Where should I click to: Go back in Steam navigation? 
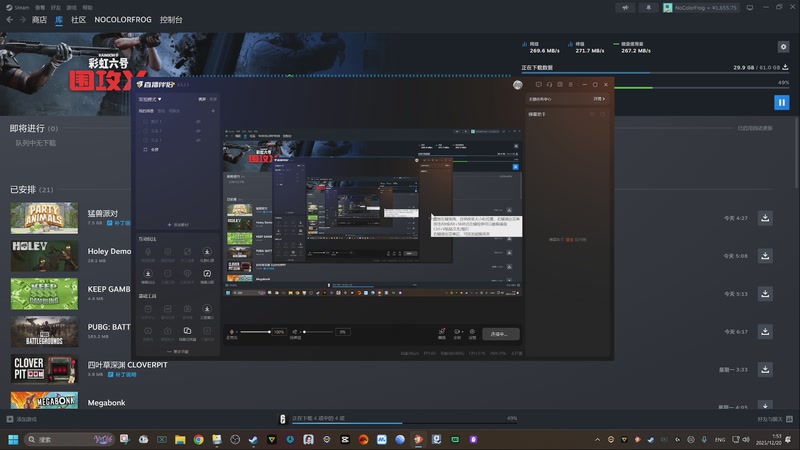tap(10, 19)
